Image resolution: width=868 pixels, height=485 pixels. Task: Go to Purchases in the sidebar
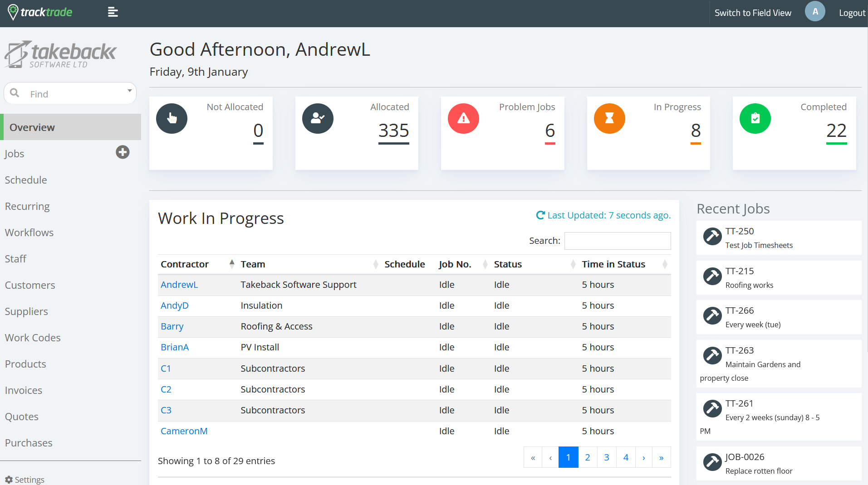tap(29, 443)
